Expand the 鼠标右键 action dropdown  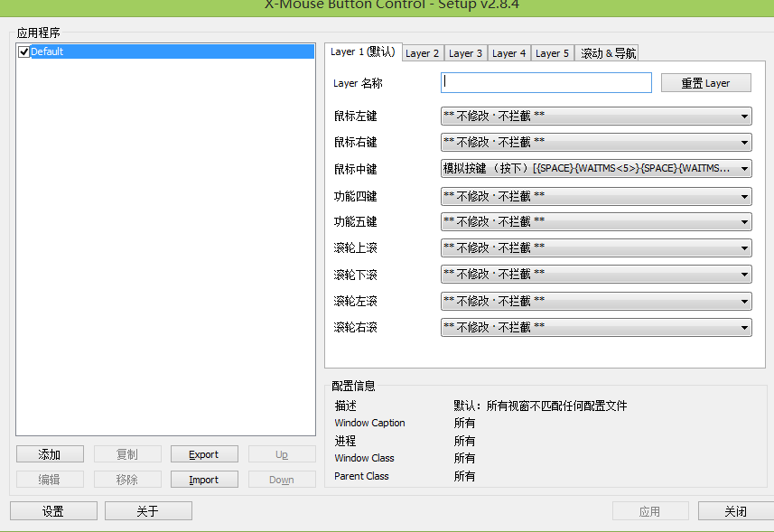[x=596, y=142]
